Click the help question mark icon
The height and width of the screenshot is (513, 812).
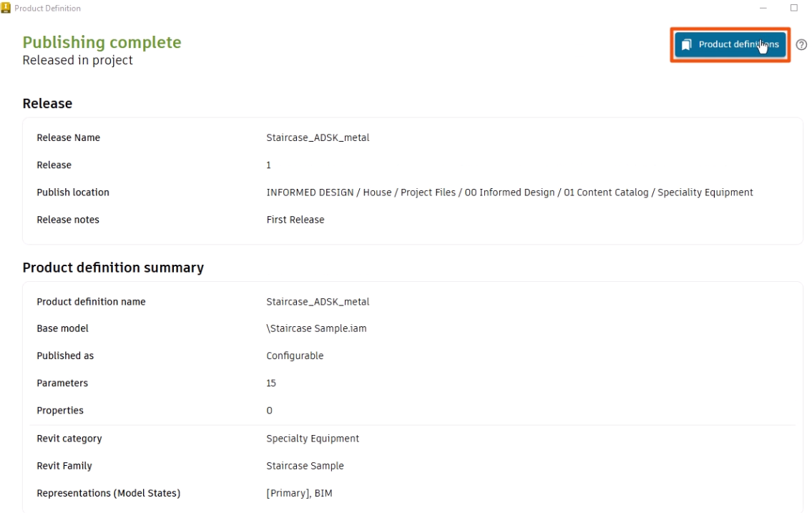coord(801,44)
